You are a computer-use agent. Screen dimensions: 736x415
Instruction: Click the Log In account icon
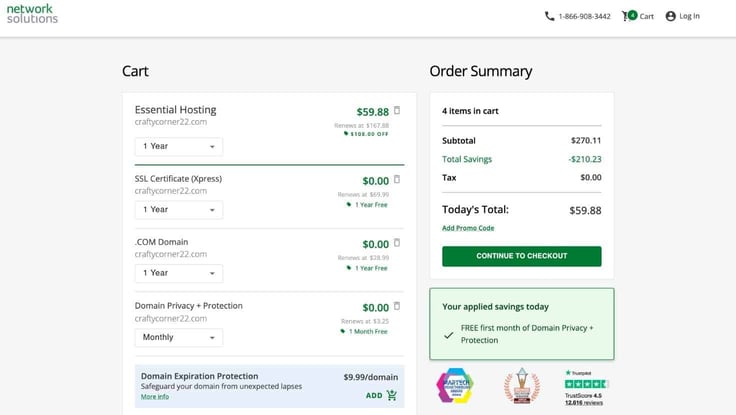point(670,16)
